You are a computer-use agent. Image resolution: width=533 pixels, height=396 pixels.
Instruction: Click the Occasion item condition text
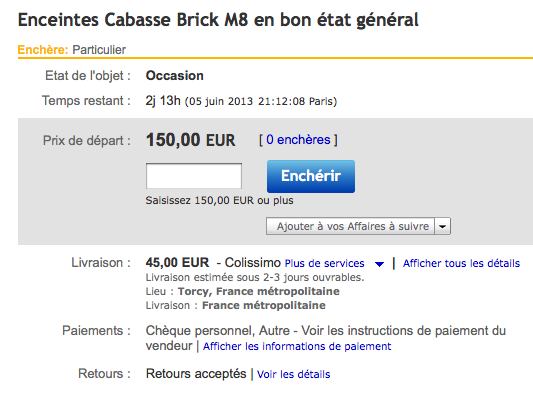(x=174, y=76)
